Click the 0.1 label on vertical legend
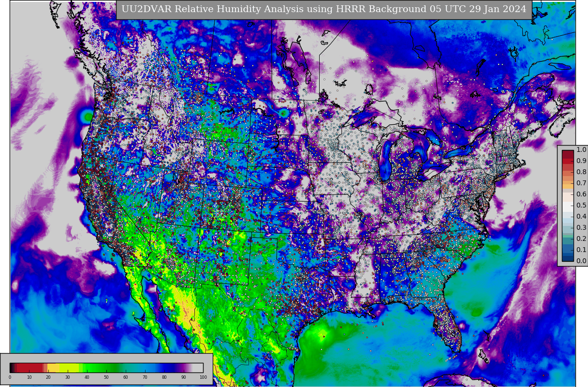The height and width of the screenshot is (387, 588). (581, 250)
